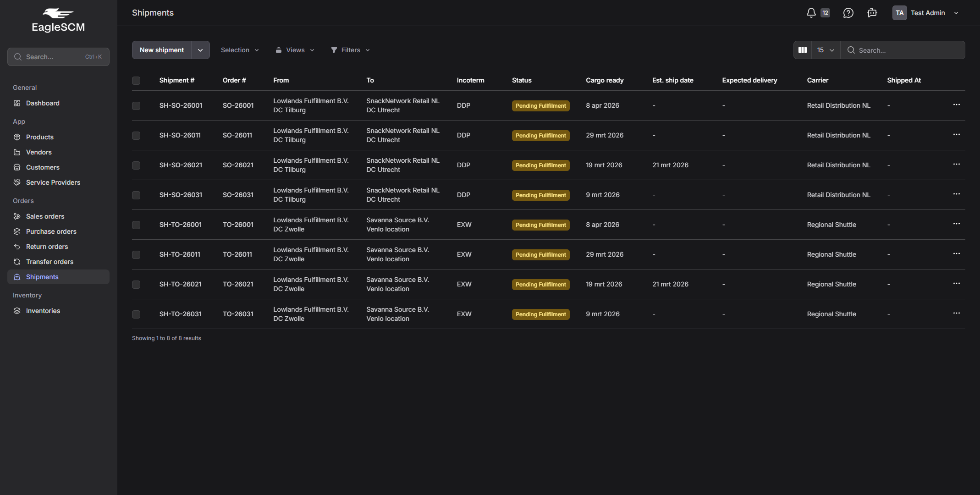Open row actions for SH-SO-26001
The image size is (980, 495).
pyautogui.click(x=956, y=105)
